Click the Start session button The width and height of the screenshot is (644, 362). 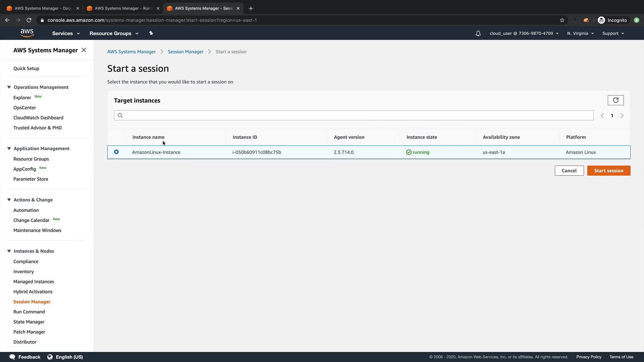click(608, 171)
